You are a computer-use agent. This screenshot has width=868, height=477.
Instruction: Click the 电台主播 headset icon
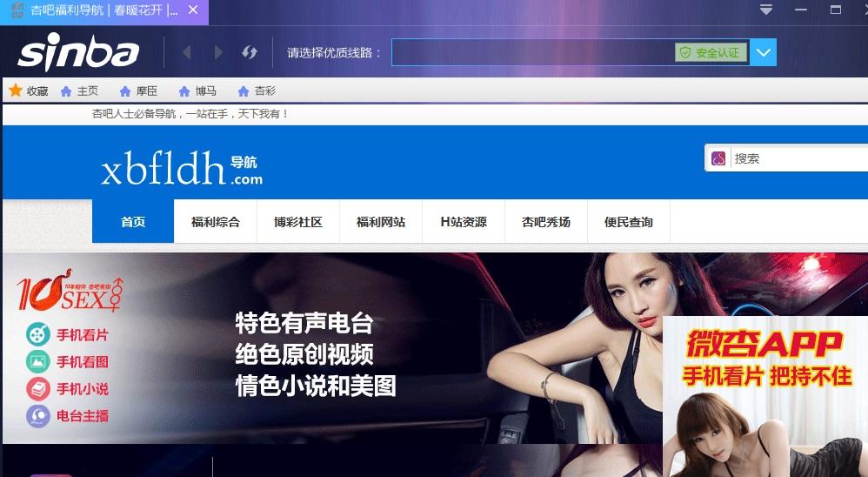37,415
